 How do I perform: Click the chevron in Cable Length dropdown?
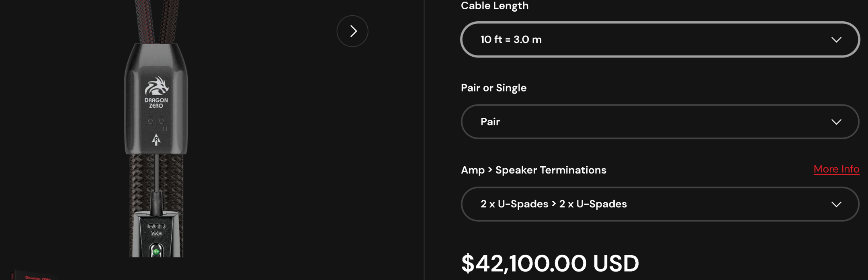836,40
